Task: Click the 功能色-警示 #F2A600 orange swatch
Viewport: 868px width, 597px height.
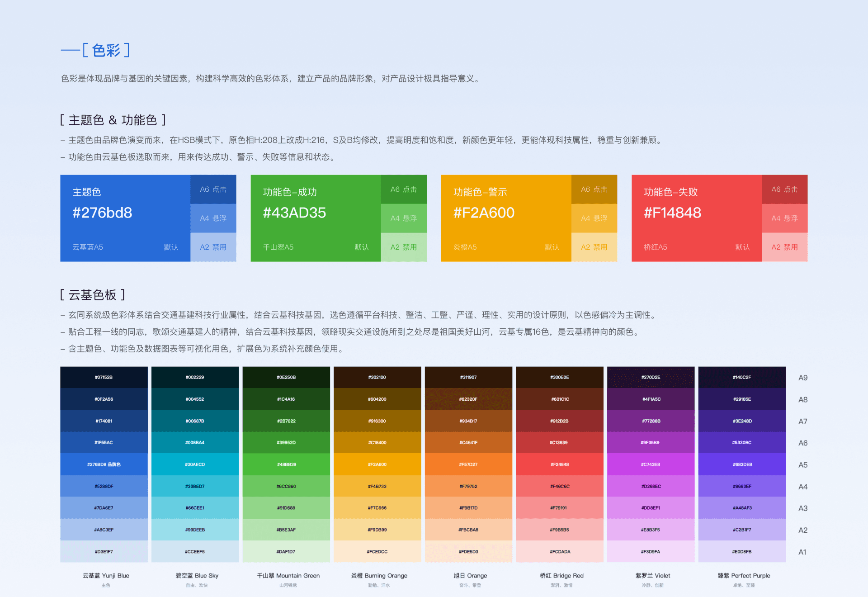Action: [506, 218]
